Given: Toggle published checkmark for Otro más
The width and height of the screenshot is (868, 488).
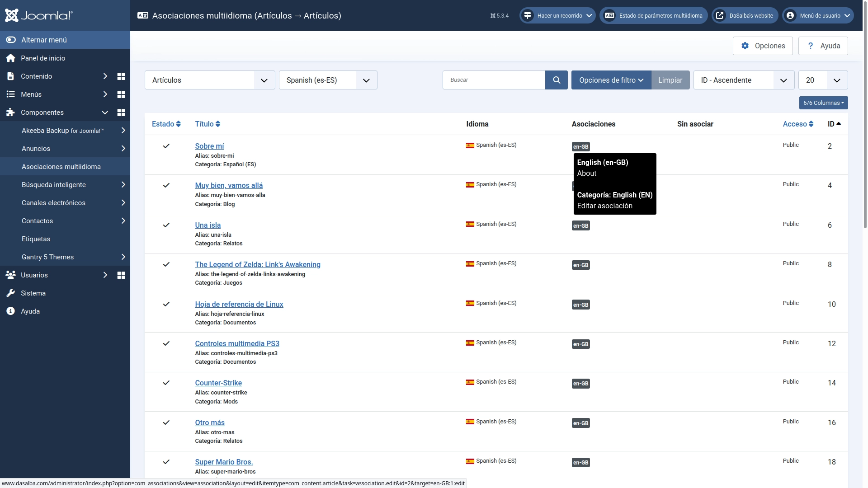Looking at the screenshot, I should pyautogui.click(x=166, y=422).
